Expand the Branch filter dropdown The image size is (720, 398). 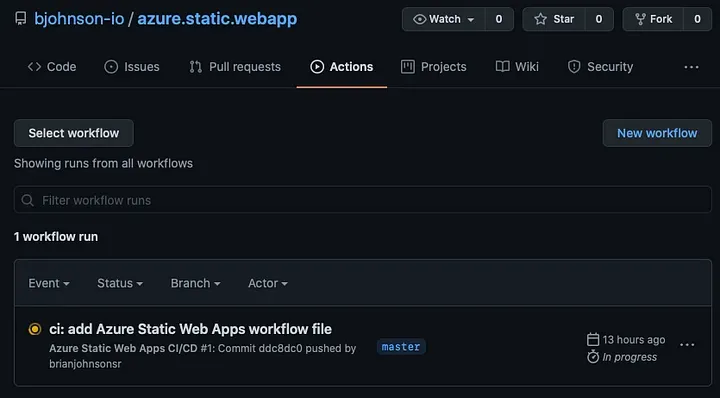[x=196, y=283]
